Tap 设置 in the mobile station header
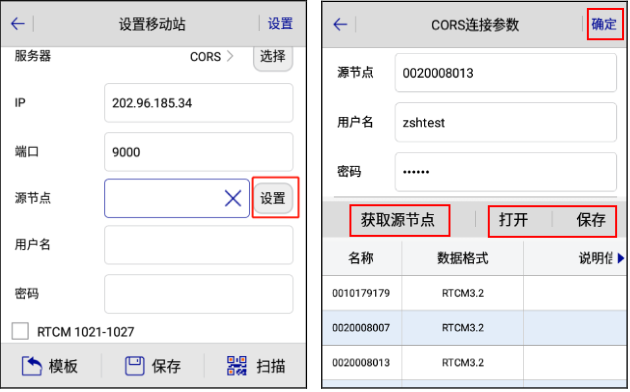This screenshot has height=392, width=630. click(280, 24)
